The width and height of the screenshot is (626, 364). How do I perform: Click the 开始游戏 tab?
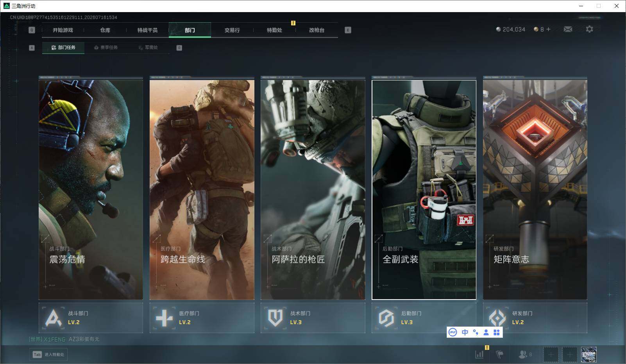(x=63, y=30)
